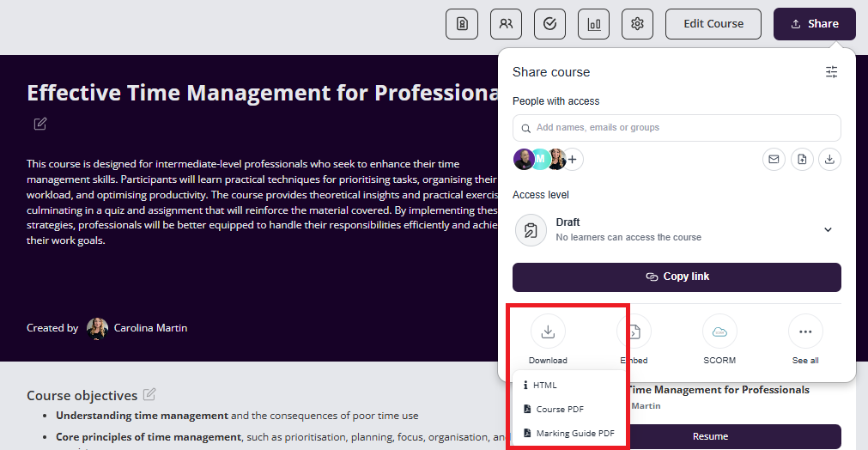Click the SCORM cloud icon

pyautogui.click(x=719, y=331)
